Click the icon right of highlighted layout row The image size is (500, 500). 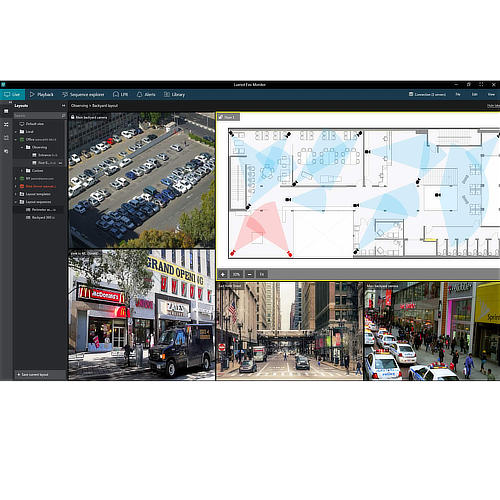click(61, 163)
